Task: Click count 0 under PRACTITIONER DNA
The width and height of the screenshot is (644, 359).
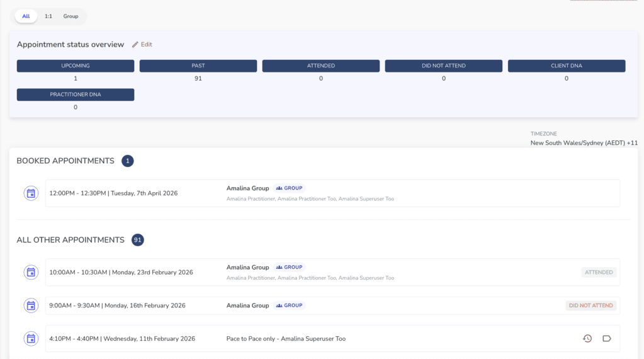Action: [x=76, y=107]
